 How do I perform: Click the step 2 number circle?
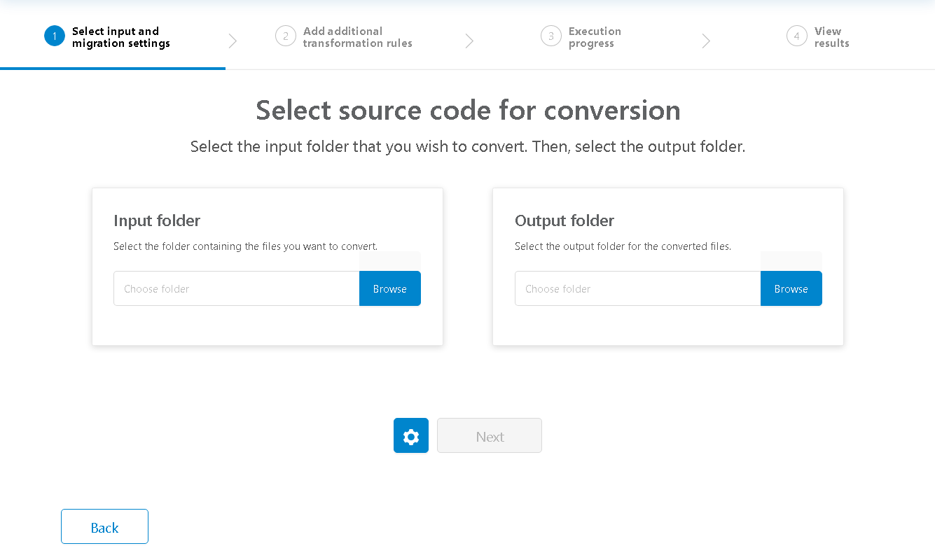point(286,36)
